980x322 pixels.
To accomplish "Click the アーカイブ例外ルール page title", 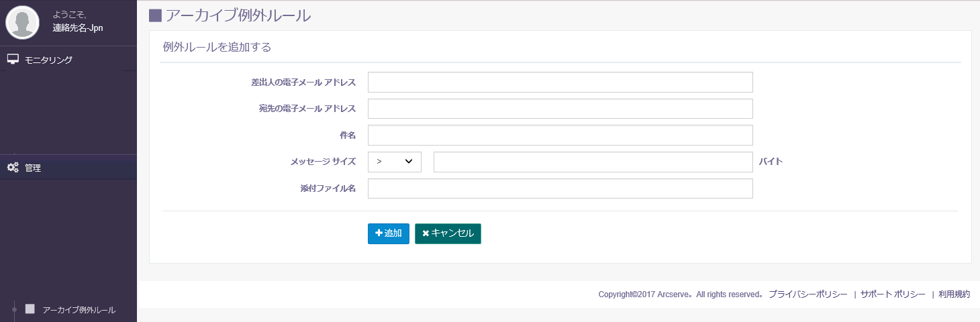I will coord(238,15).
